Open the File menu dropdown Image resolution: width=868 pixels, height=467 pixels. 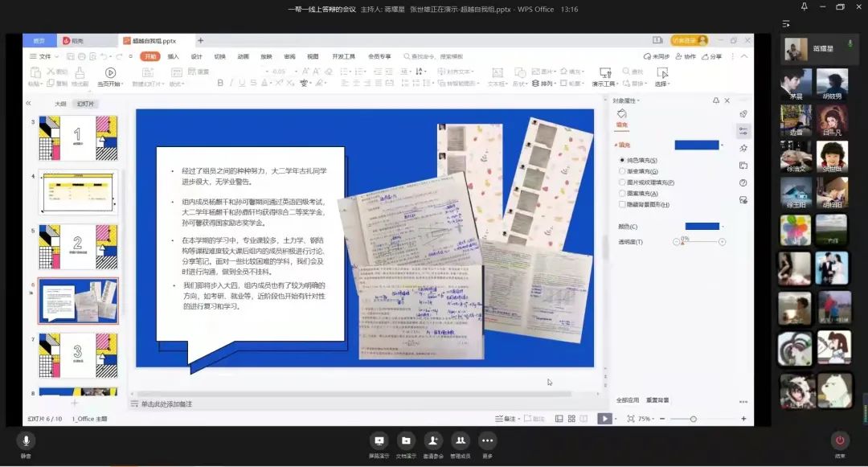click(x=44, y=56)
